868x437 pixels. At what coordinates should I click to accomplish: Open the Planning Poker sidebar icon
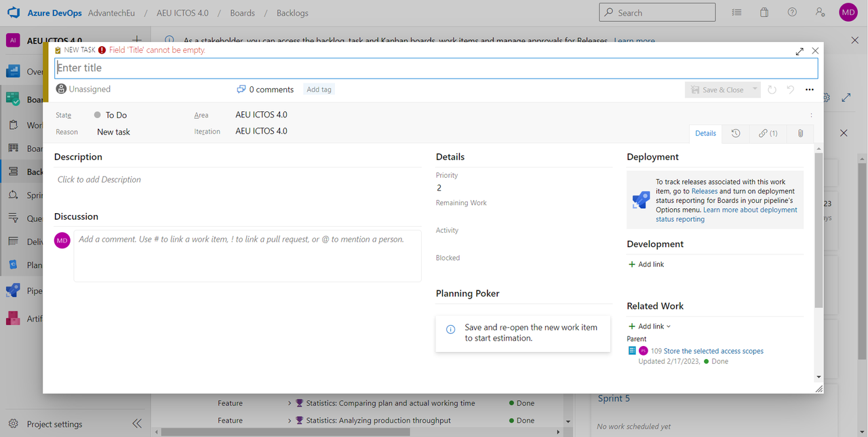point(14,265)
